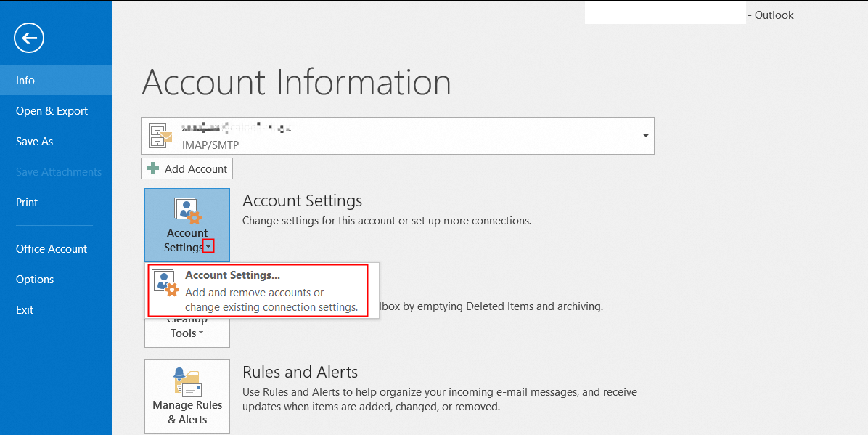The width and height of the screenshot is (868, 435).
Task: Open the Open & Export page
Action: [52, 111]
